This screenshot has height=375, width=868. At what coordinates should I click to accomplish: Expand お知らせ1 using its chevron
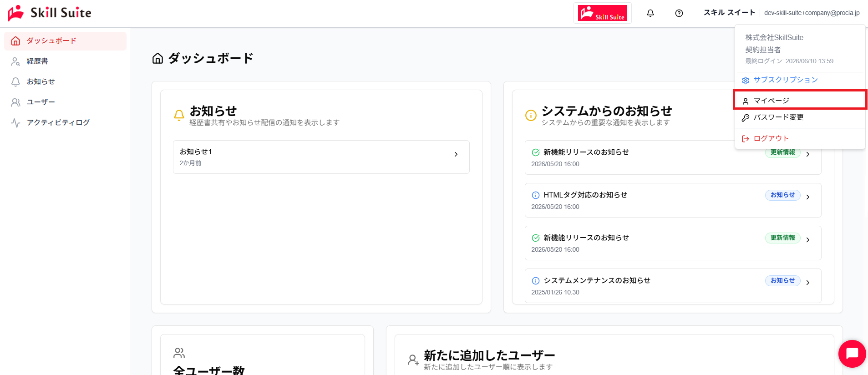tap(456, 154)
